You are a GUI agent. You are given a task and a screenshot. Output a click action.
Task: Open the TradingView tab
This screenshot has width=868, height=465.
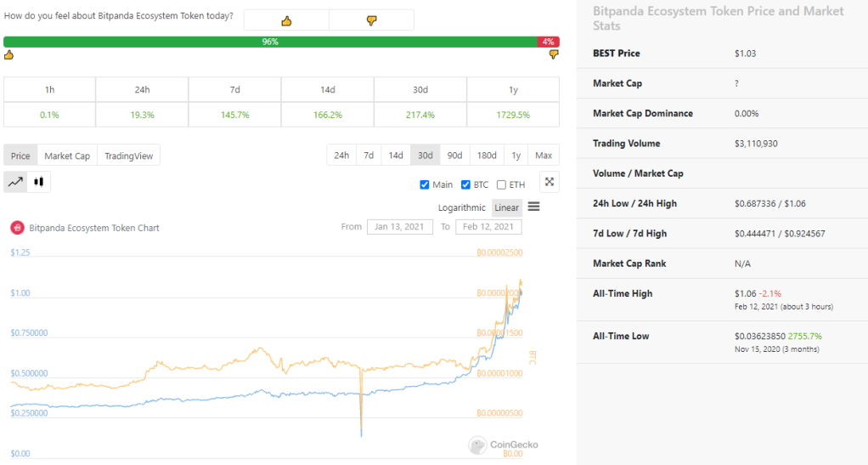click(x=128, y=156)
